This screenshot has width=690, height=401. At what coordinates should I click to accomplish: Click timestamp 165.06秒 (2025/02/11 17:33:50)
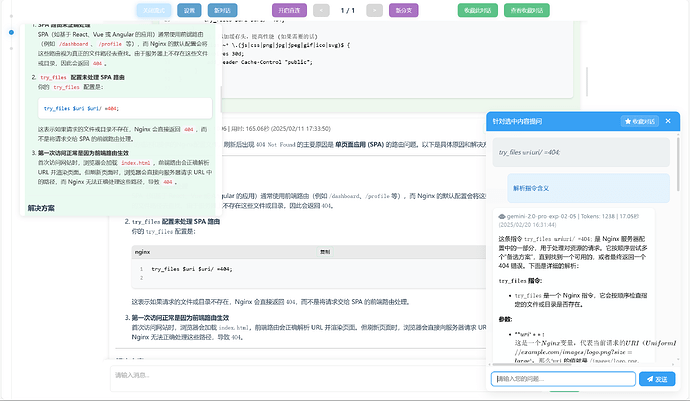pyautogui.click(x=288, y=129)
